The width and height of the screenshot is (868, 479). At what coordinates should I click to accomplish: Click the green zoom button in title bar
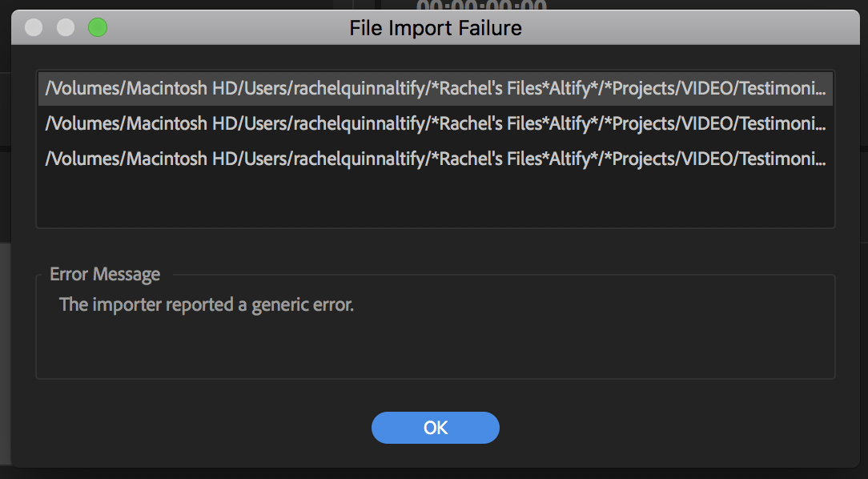tap(98, 28)
